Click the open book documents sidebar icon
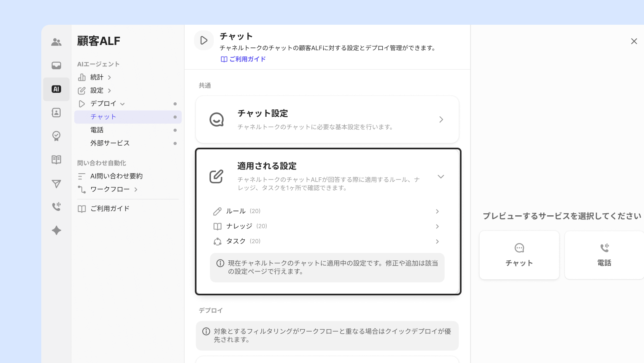The width and height of the screenshot is (644, 363). coord(57,160)
